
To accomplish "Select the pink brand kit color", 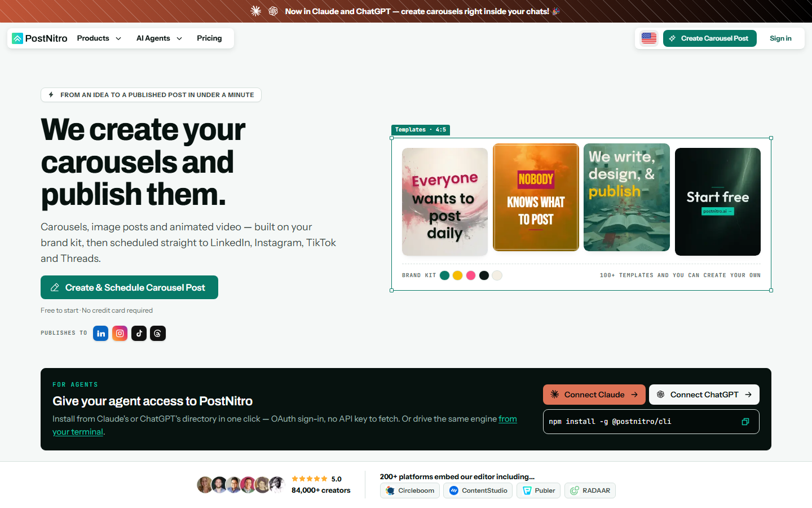I will 471,275.
